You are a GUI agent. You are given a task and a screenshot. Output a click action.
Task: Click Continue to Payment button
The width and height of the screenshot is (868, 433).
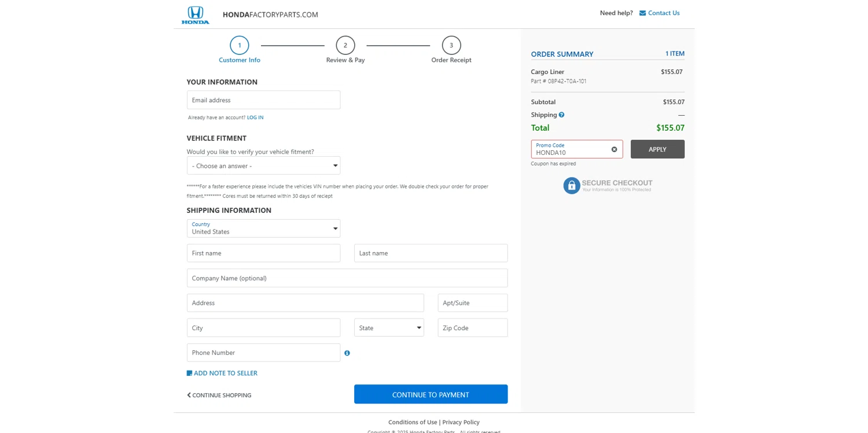click(431, 394)
